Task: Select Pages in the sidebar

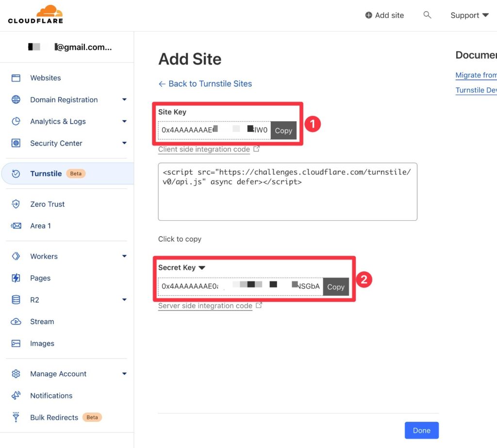Action: tap(40, 278)
